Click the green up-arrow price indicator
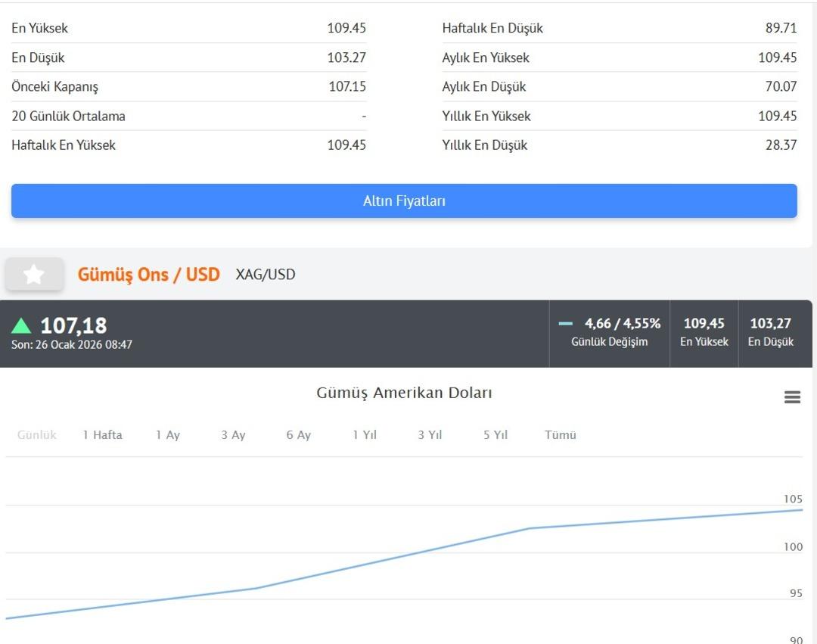Screen dimensions: 817x644 click(21, 326)
